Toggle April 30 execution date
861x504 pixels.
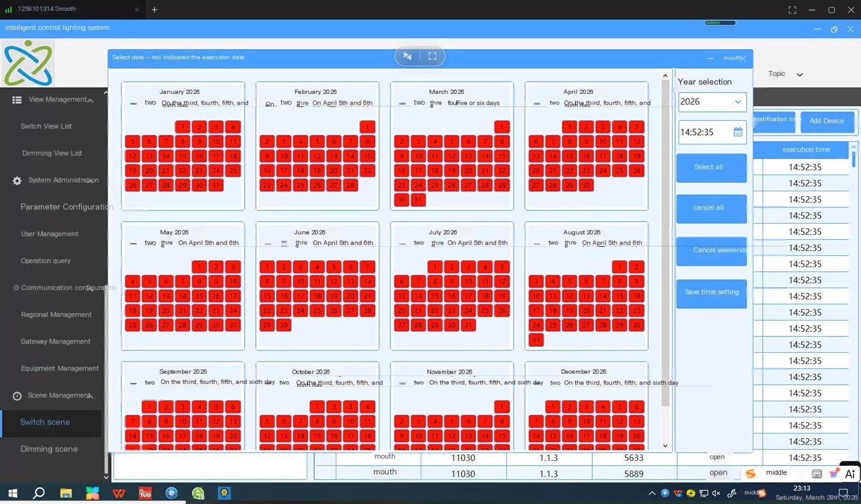(587, 185)
